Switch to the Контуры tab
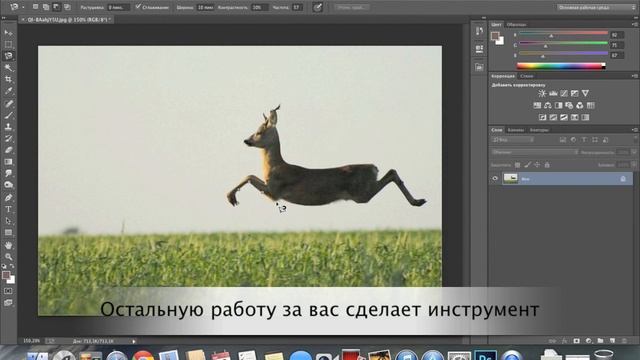Image resolution: width=640 pixels, height=360 pixels. 539,130
